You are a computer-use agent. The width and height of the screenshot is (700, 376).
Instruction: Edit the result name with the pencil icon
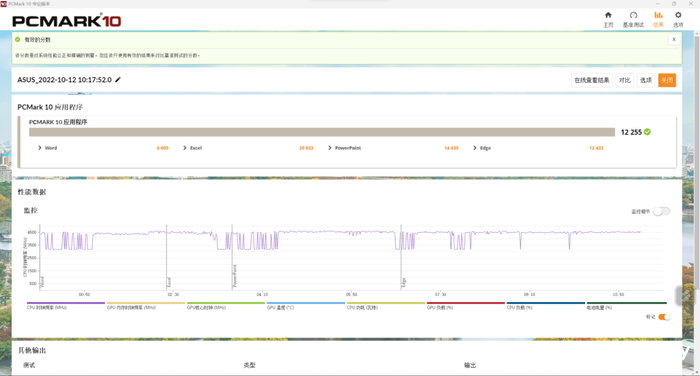tap(118, 79)
